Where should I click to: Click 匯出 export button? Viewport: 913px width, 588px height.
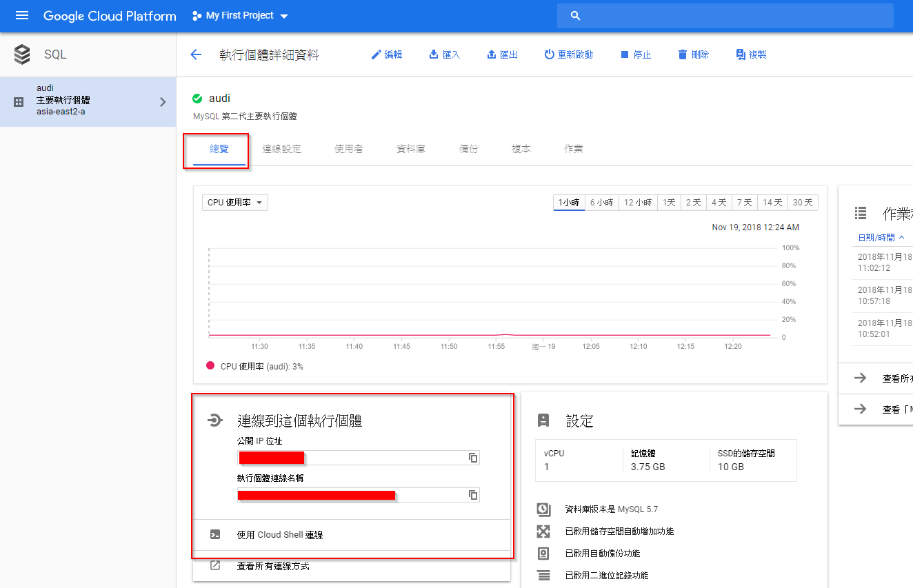tap(503, 54)
